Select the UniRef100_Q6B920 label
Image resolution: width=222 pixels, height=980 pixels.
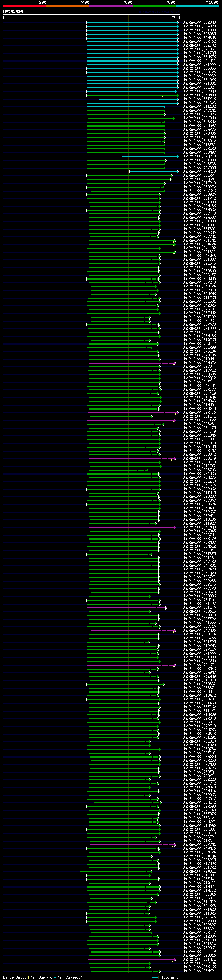point(199,194)
